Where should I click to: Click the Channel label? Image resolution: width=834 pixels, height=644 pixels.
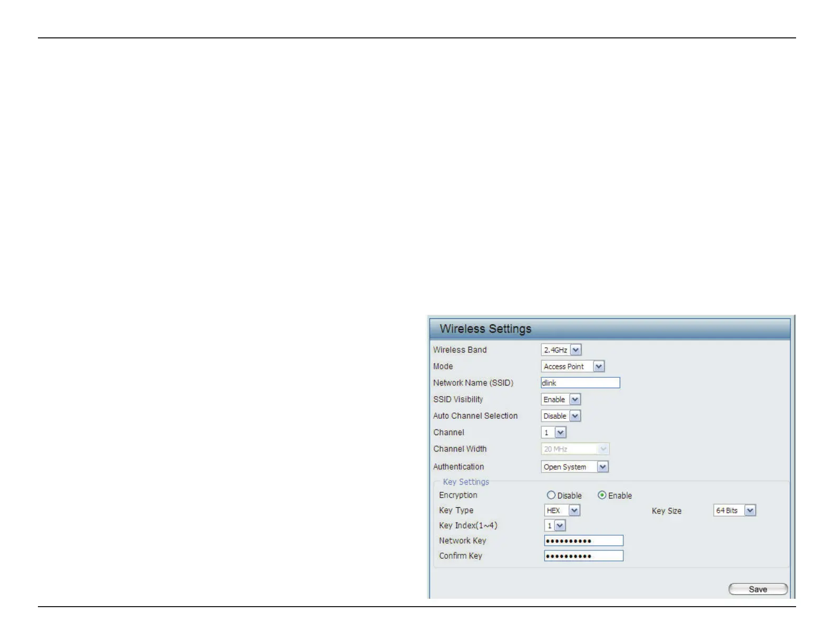[449, 432]
